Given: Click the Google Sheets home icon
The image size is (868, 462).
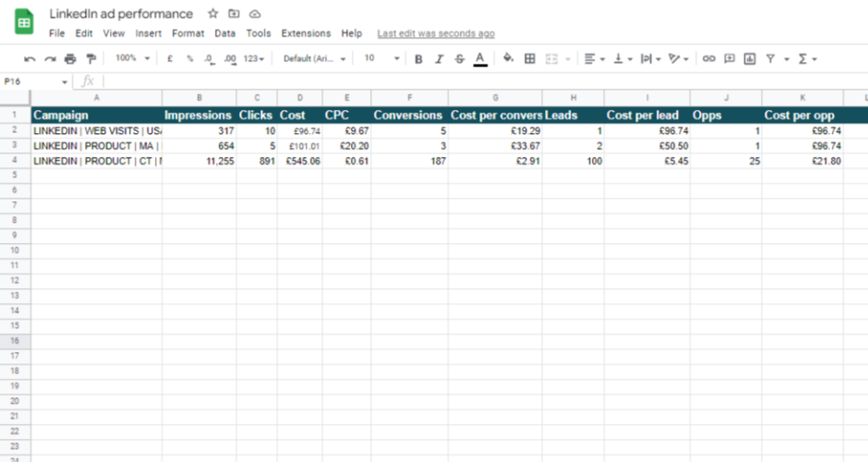Looking at the screenshot, I should [24, 22].
